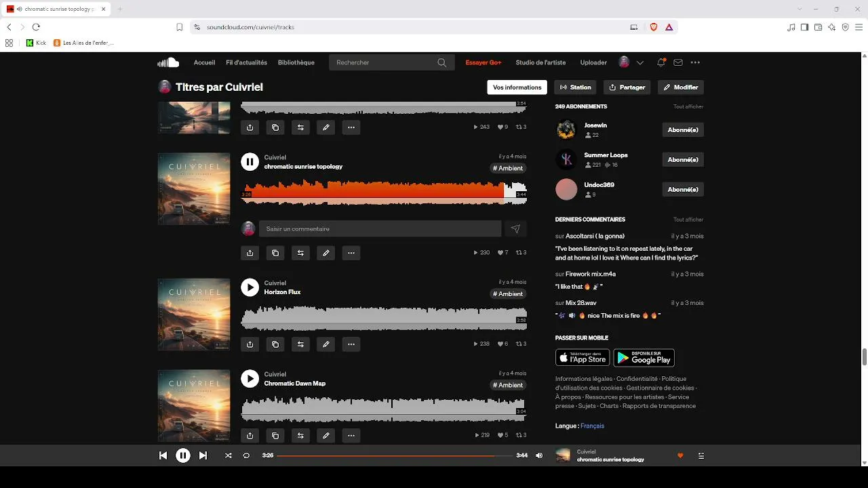Click the search magnifier icon
This screenshot has width=868, height=488.
pos(442,62)
